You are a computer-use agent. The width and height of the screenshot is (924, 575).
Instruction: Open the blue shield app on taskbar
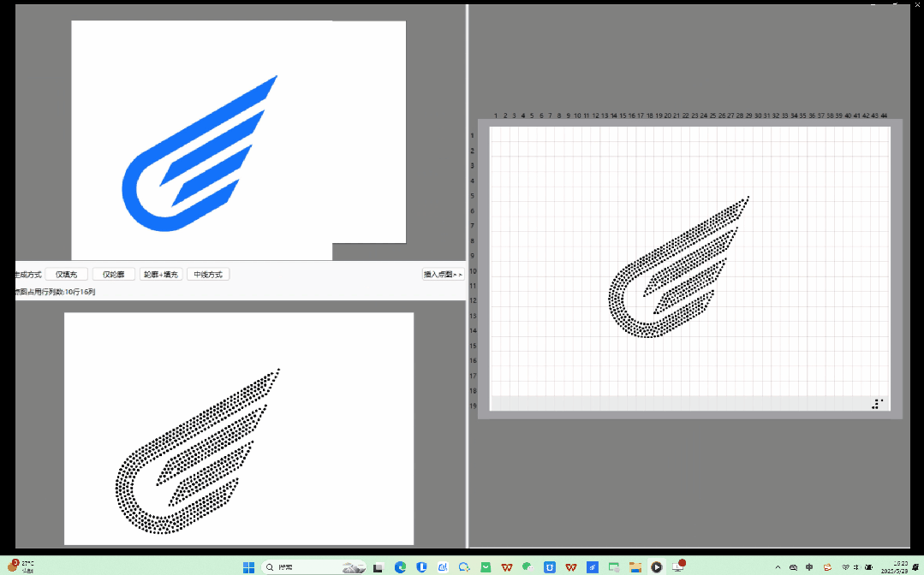pyautogui.click(x=421, y=567)
